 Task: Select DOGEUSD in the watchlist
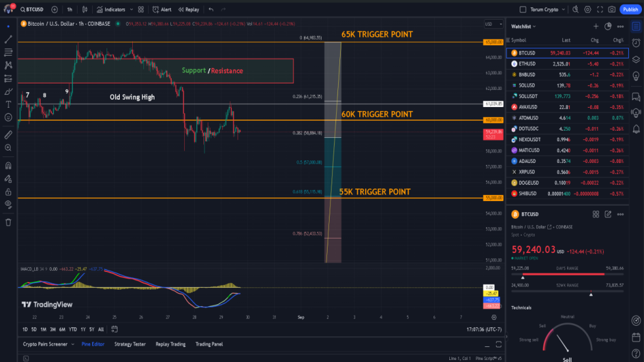click(568, 183)
